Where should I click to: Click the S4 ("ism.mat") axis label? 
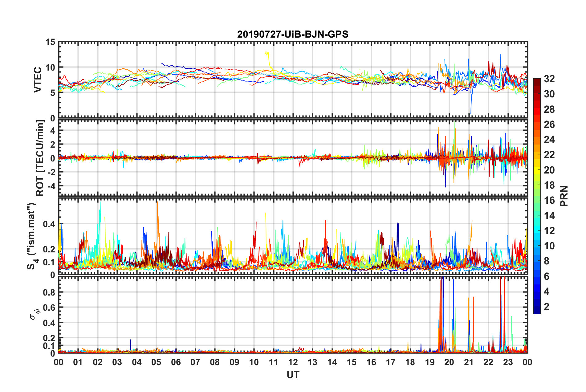point(33,236)
